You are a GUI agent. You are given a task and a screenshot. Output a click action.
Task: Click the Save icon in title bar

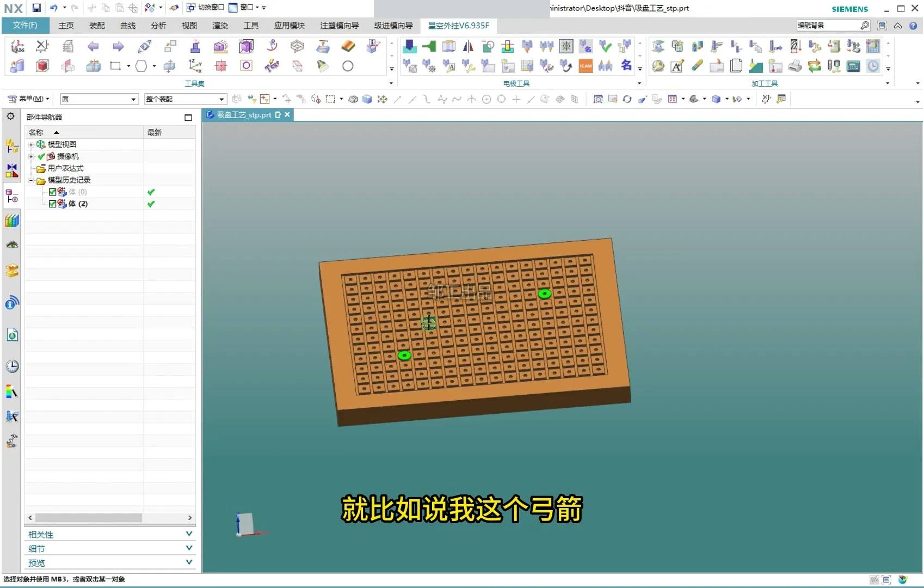(x=36, y=8)
